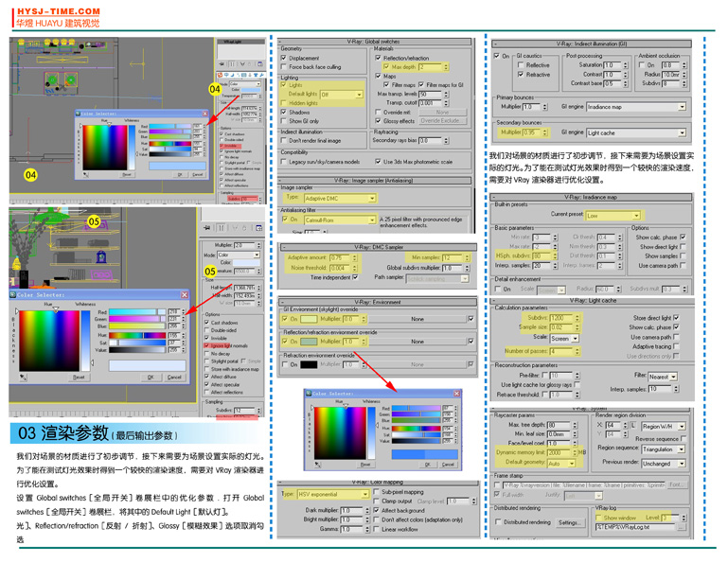This screenshot has height=563, width=728.
Task: Click OK in the lower Color Selector
Action: click(150, 377)
